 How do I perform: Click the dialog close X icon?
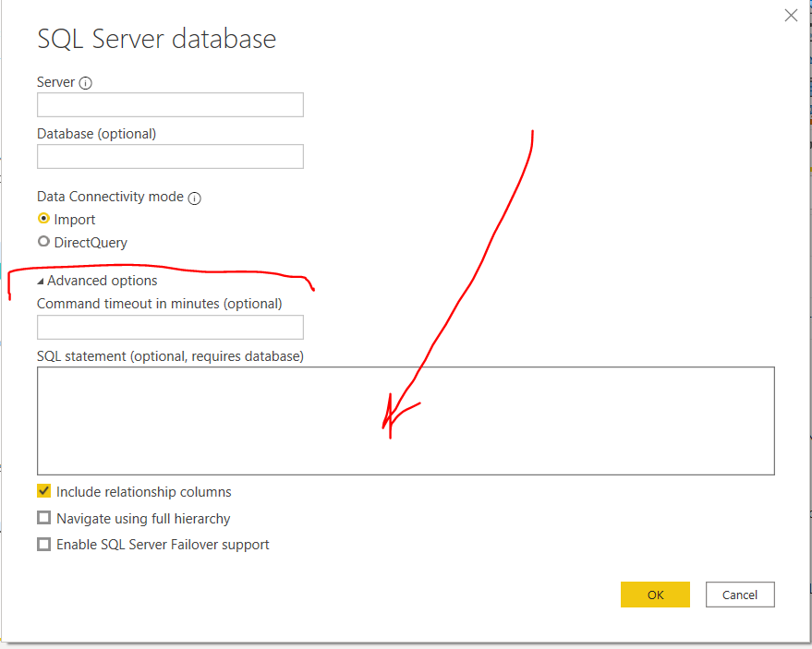point(791,16)
